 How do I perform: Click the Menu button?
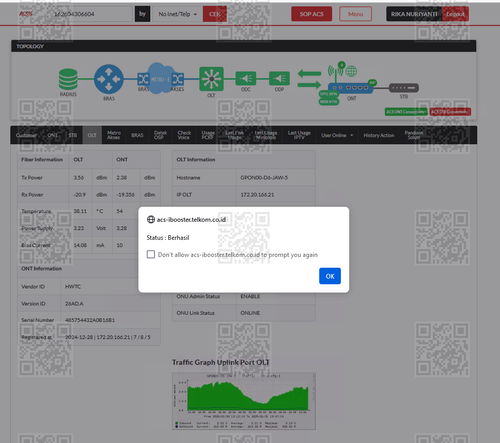click(356, 14)
